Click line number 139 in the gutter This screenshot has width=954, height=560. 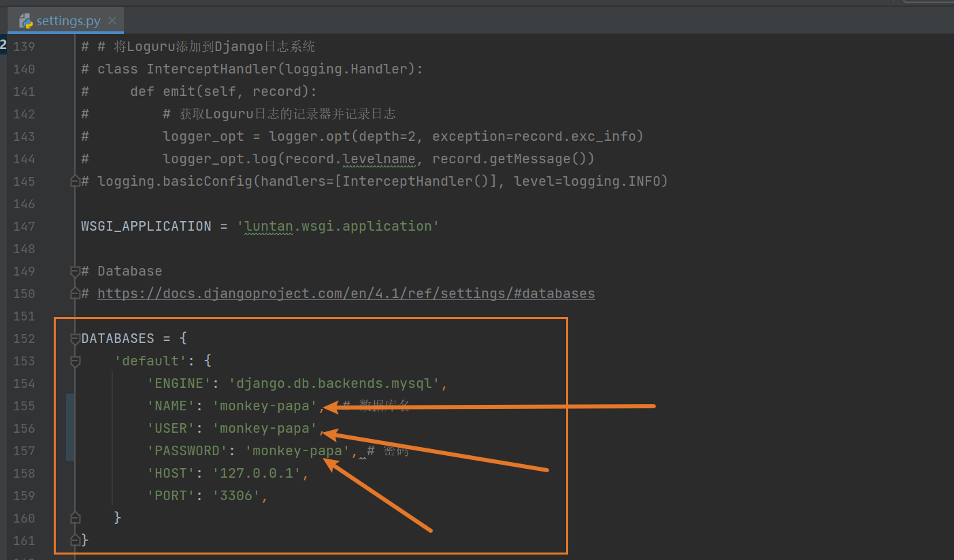[x=24, y=47]
